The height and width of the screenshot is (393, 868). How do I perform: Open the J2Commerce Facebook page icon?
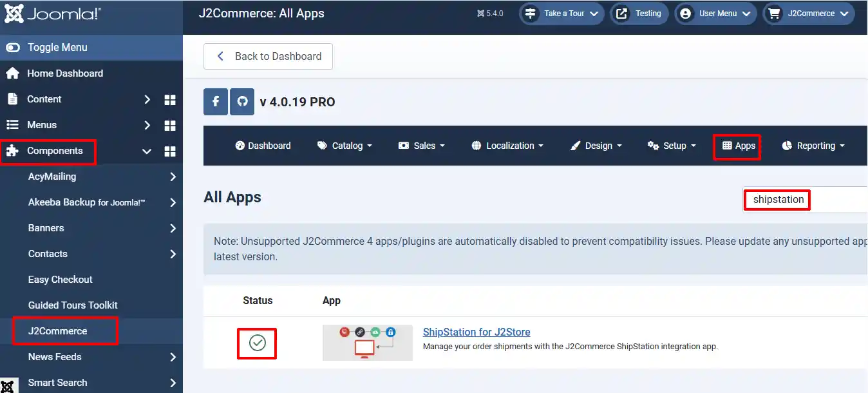point(216,102)
